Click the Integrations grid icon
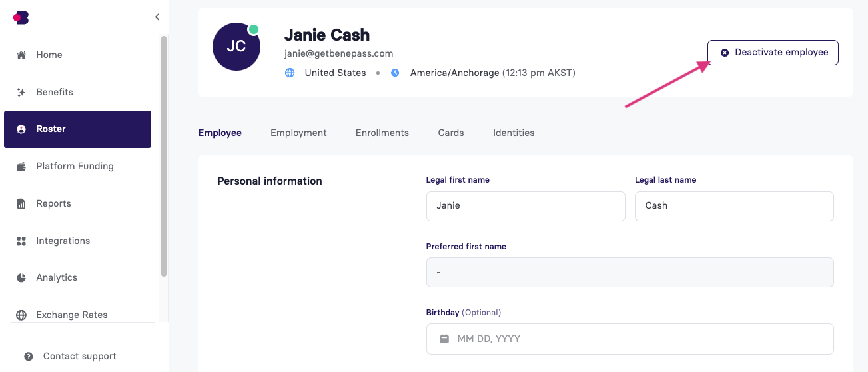The image size is (868, 372). pos(21,241)
